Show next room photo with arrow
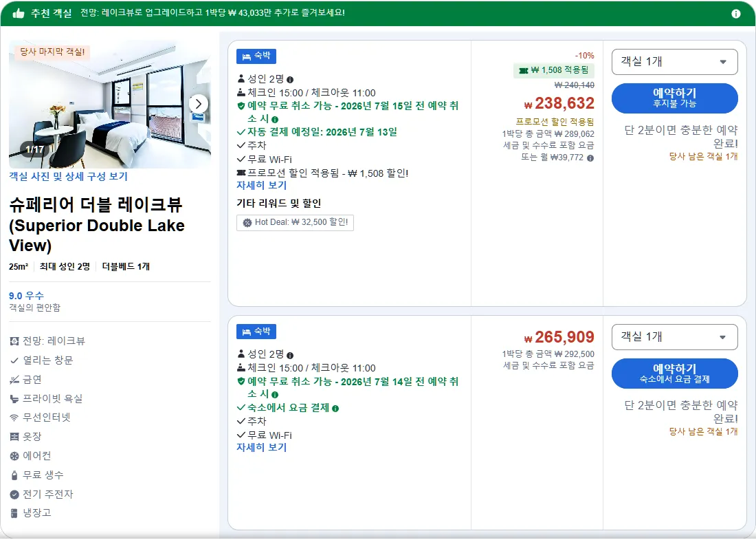 pos(198,104)
